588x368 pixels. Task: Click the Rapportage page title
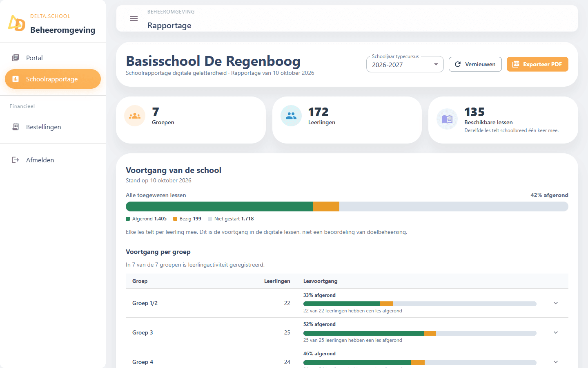click(169, 25)
